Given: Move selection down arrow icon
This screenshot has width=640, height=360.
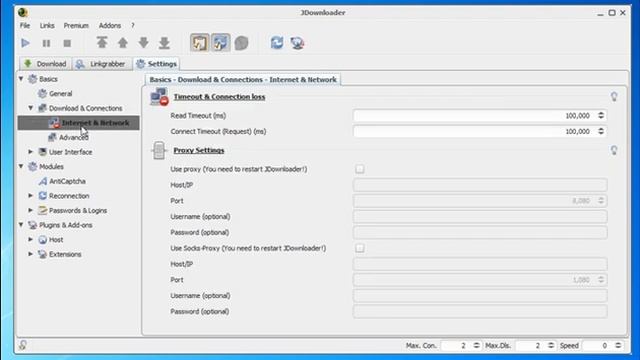Looking at the screenshot, I should click(144, 42).
